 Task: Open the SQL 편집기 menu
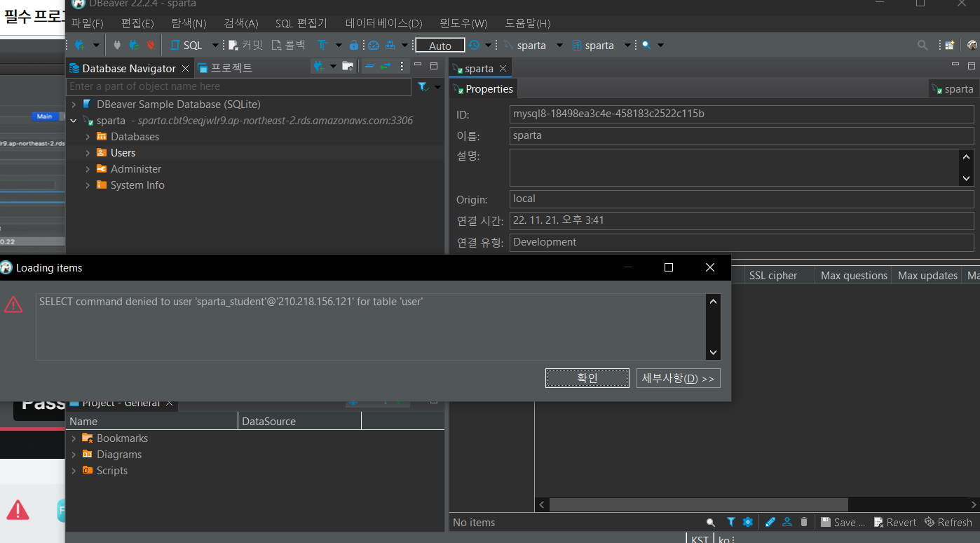[301, 23]
